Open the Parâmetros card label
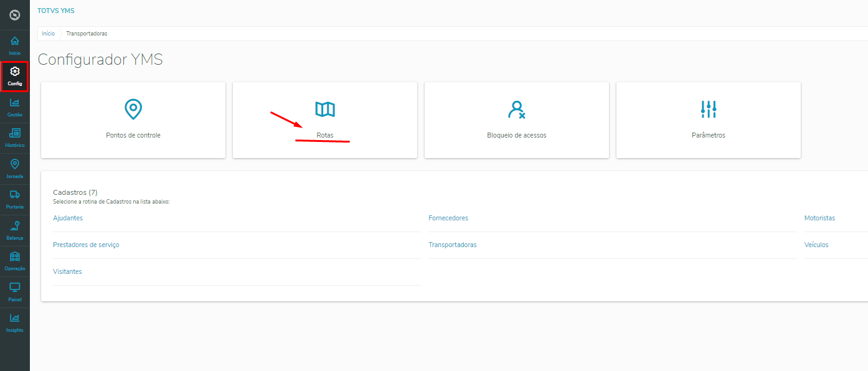This screenshot has height=371, width=868. pyautogui.click(x=709, y=135)
